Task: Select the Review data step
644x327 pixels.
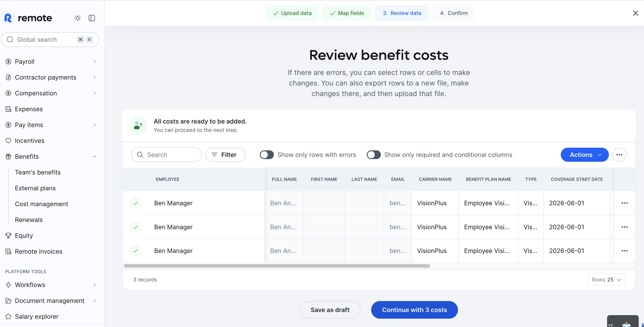Action: tap(402, 13)
